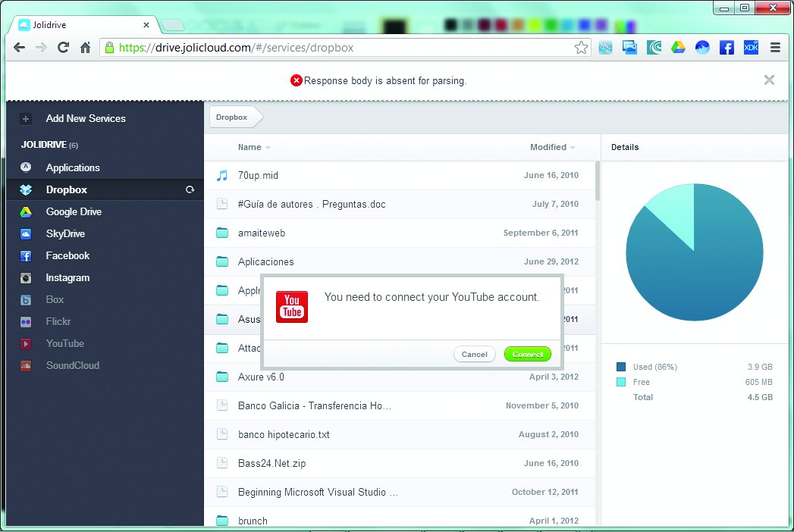The width and height of the screenshot is (794, 532).
Task: Click the JOLIDRIVE (6) section header
Action: click(49, 146)
